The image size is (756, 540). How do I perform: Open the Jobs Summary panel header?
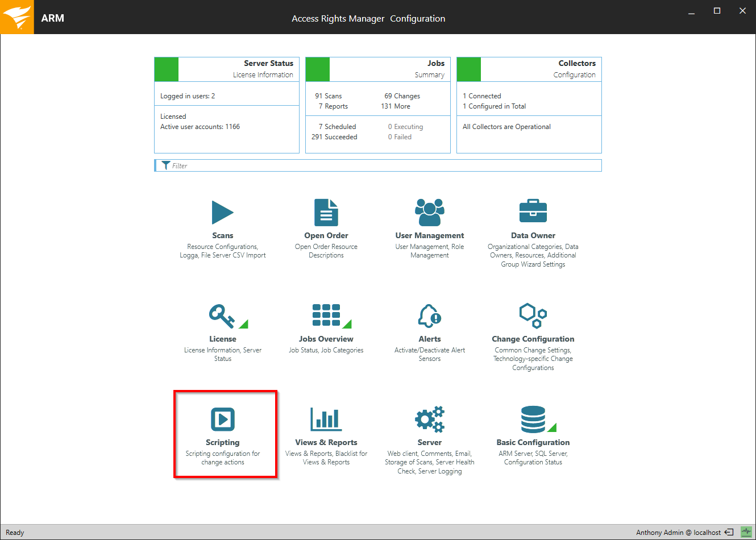[390, 69]
